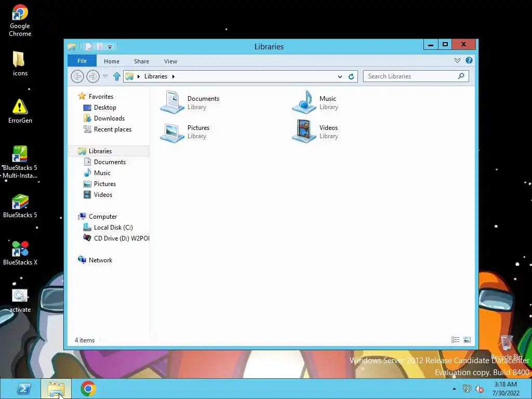Select Videos in the navigation tree
The image size is (532, 399).
(x=98, y=194)
